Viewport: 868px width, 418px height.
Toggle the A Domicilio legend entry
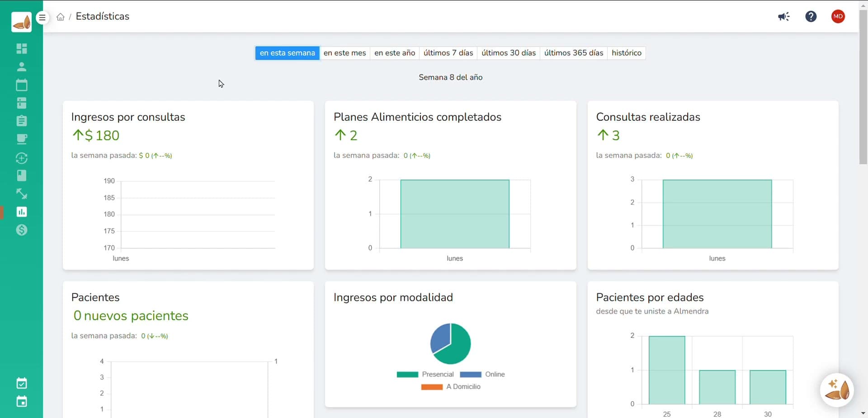click(451, 387)
